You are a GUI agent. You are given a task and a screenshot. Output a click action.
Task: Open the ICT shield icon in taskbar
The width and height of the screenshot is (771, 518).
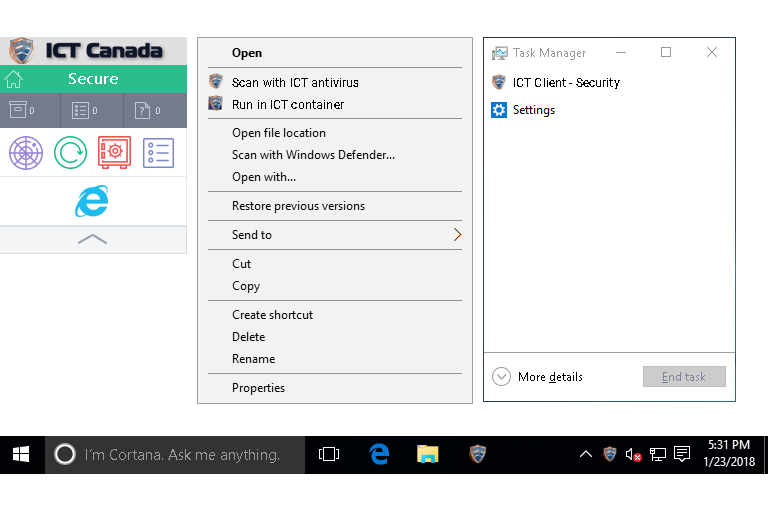(478, 454)
